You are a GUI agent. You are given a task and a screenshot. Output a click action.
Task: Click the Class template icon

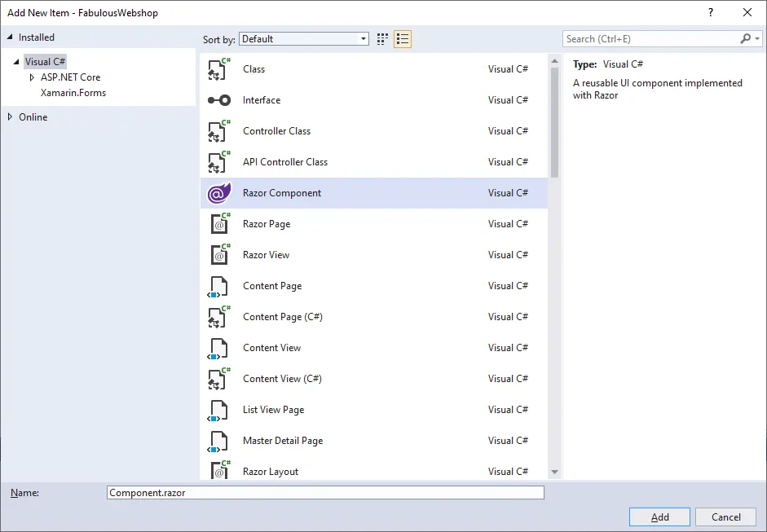[218, 69]
